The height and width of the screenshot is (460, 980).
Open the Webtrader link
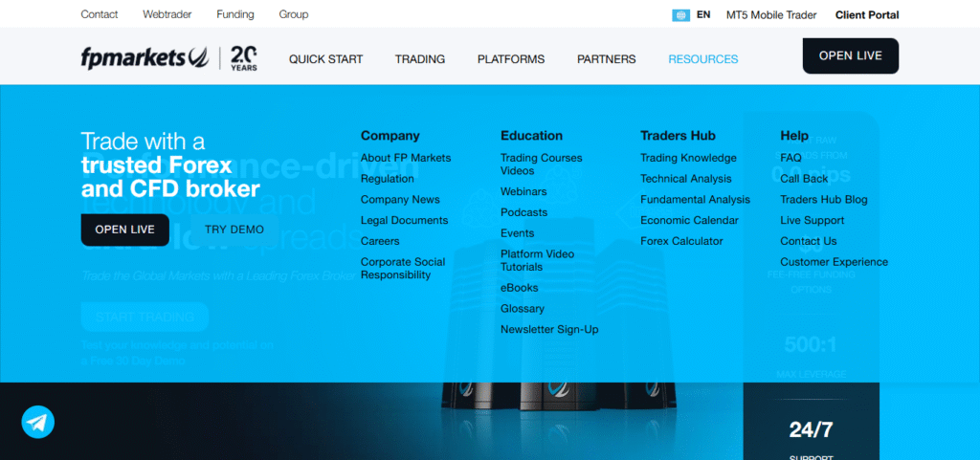(x=167, y=14)
